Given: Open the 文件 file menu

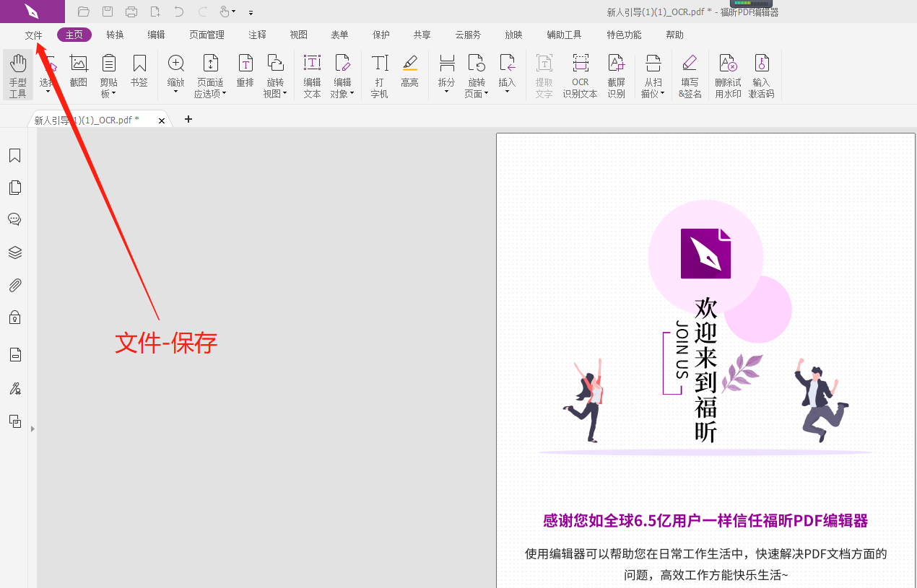Looking at the screenshot, I should (x=34, y=34).
